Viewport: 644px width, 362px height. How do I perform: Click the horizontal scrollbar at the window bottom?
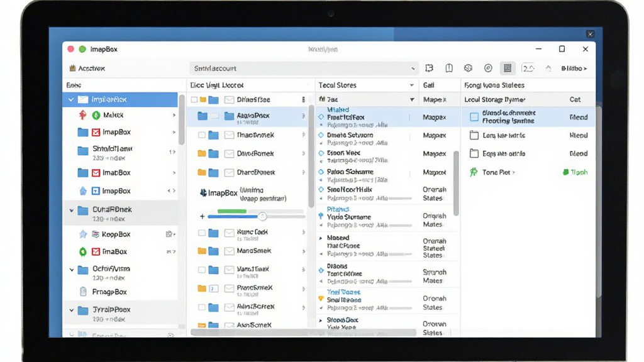tap(304, 332)
